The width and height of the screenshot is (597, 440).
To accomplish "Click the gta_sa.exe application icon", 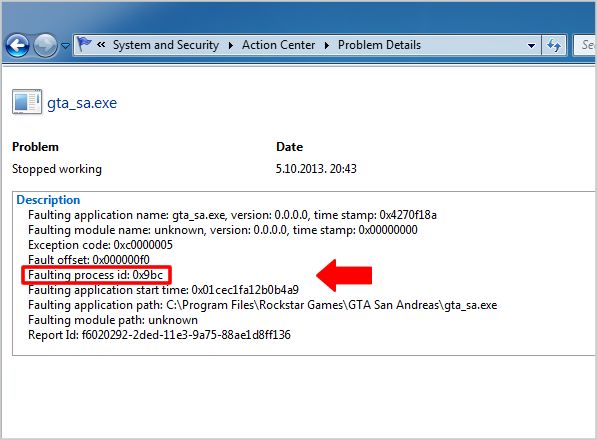I will (27, 102).
